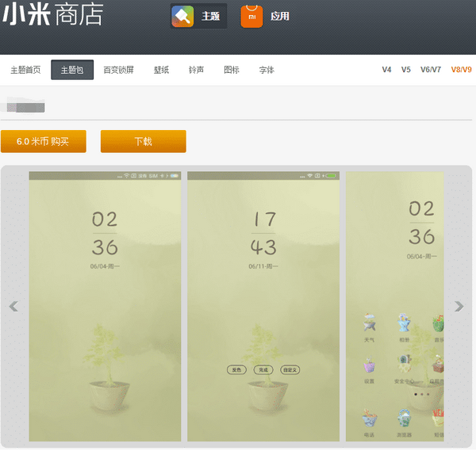This screenshot has width=476, height=451.
Task: Show next theme preview with right arrow
Action: pyautogui.click(x=459, y=307)
